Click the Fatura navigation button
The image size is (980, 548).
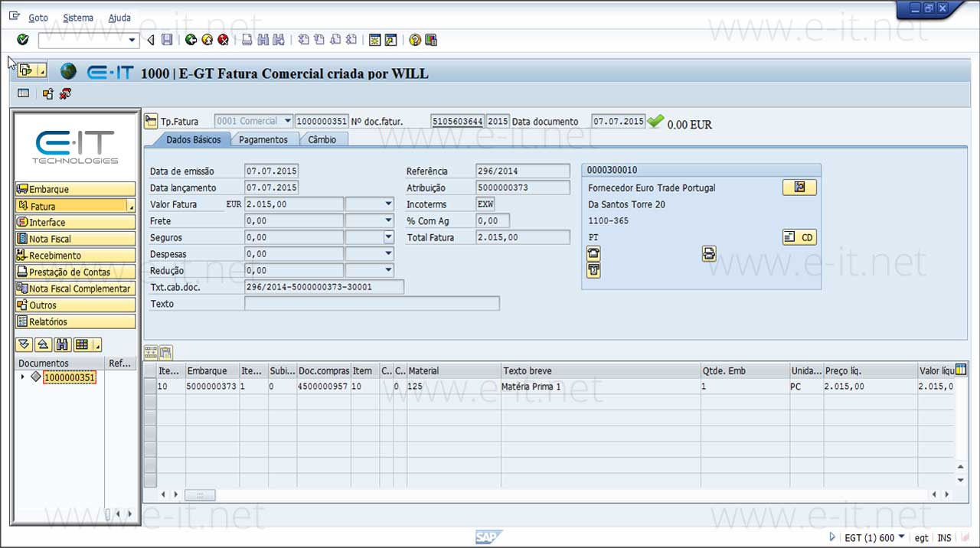click(x=75, y=206)
